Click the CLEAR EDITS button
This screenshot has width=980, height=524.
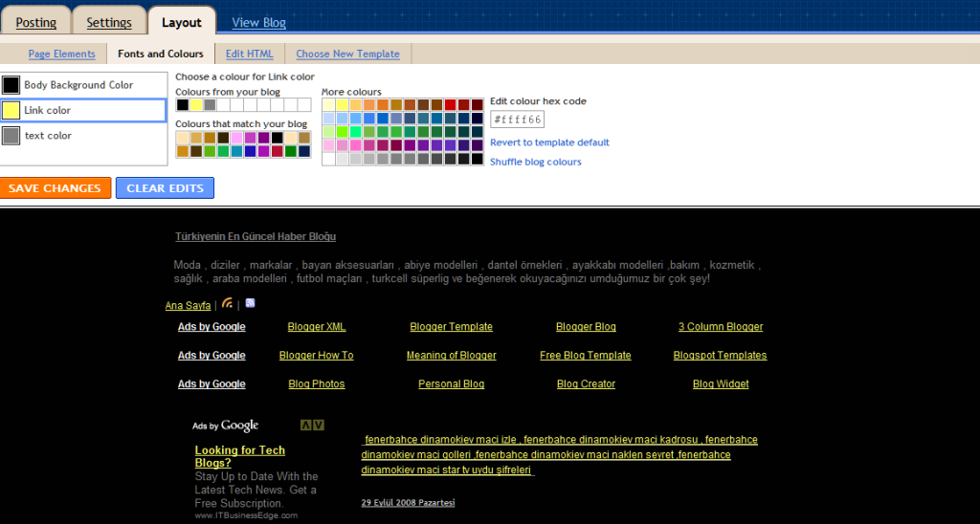[165, 188]
